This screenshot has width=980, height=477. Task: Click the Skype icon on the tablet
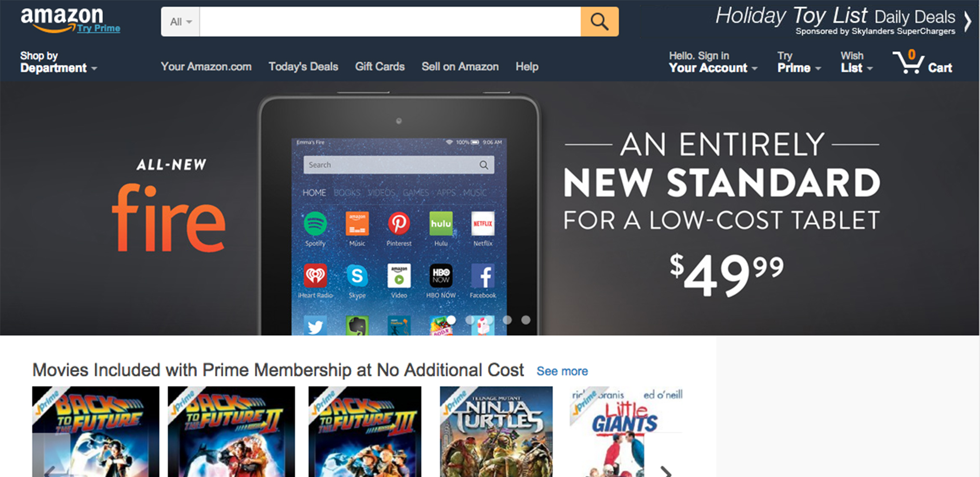point(357,276)
